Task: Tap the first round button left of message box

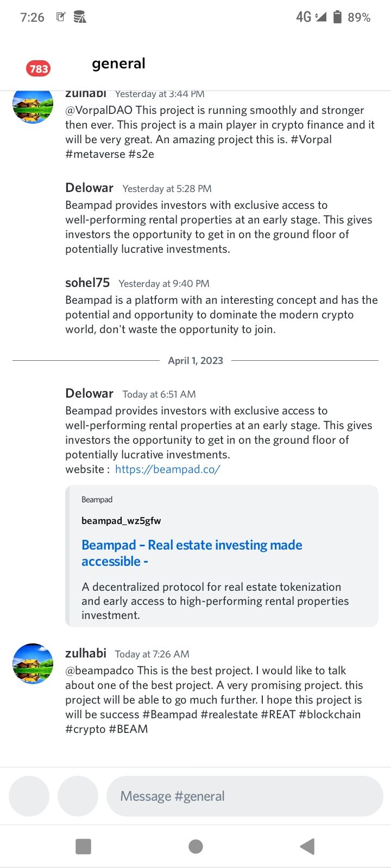Action: (29, 796)
